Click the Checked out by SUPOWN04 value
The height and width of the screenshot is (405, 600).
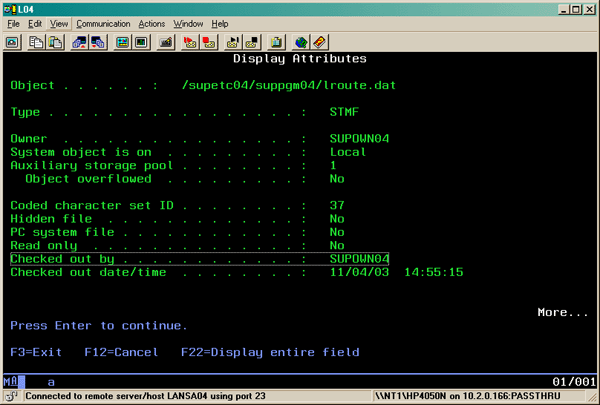click(359, 259)
